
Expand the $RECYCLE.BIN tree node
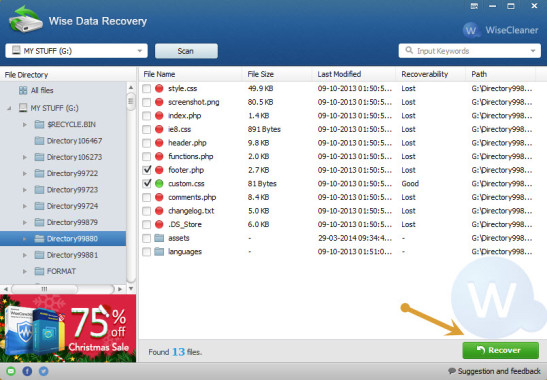click(x=25, y=125)
